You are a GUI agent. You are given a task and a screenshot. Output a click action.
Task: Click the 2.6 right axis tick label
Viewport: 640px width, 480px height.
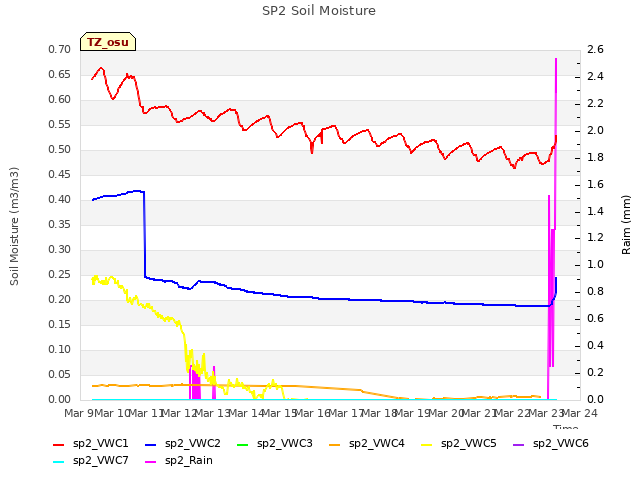pos(596,49)
